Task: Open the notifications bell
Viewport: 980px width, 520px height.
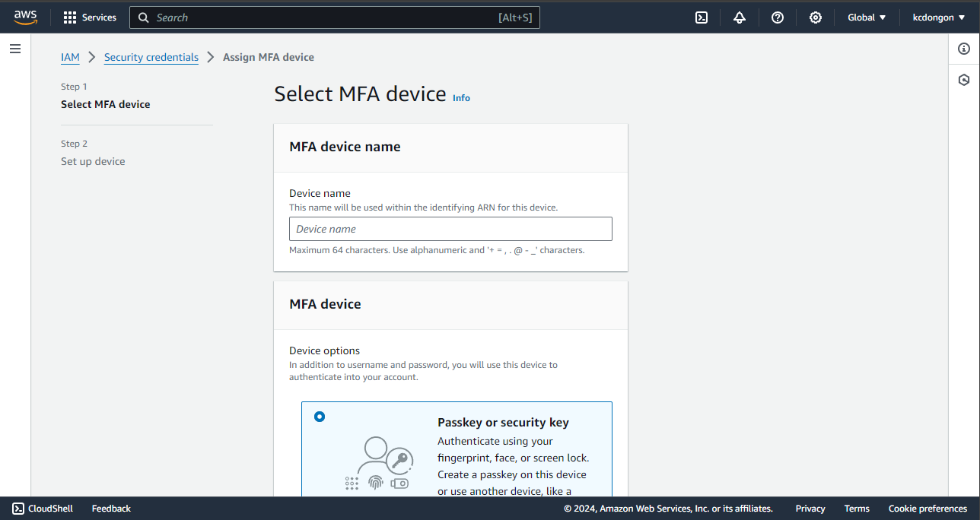Action: 740,17
